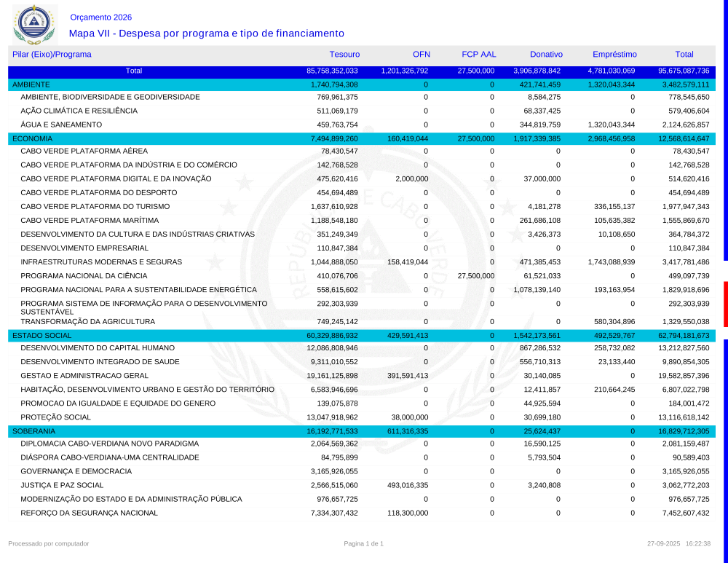Screen dimensions: 728x563
Task: Select the SOBERANIA pillar row
Action: coord(35,431)
